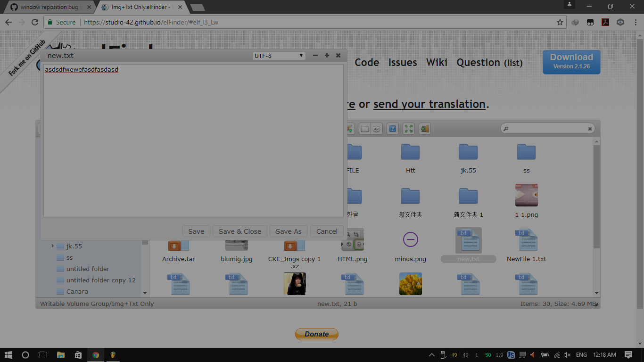Viewport: 644px width, 362px height.
Task: Click the logout door icon in toolbar
Action: tap(425, 129)
